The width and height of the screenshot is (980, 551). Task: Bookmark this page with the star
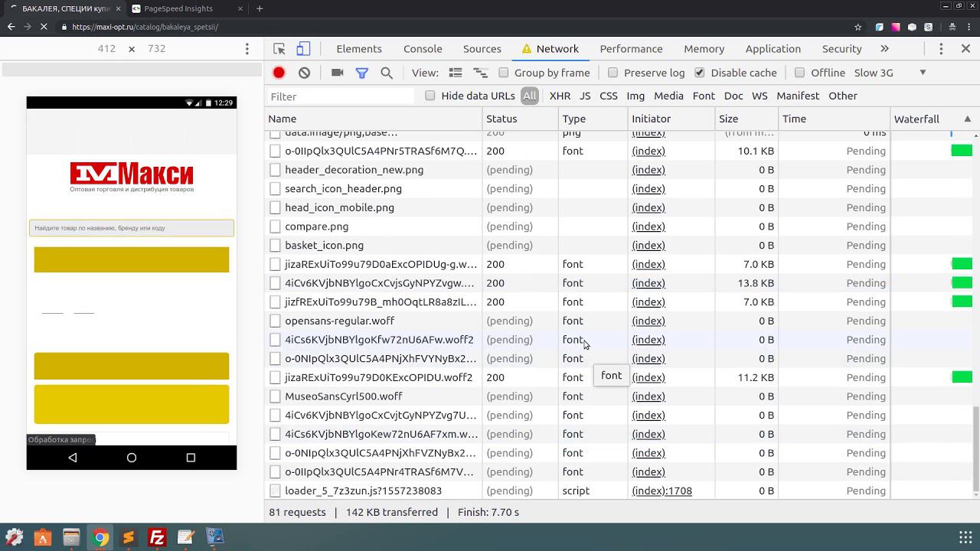tap(857, 27)
